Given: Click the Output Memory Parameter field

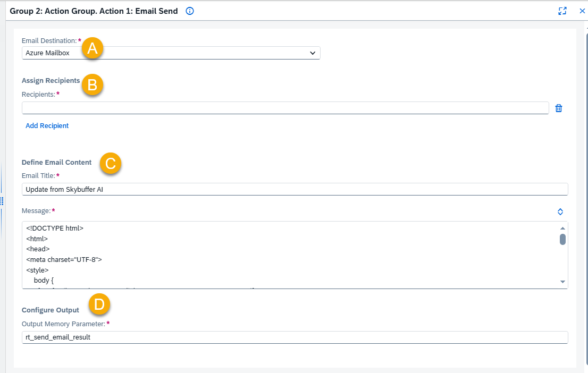Looking at the screenshot, I should (295, 337).
